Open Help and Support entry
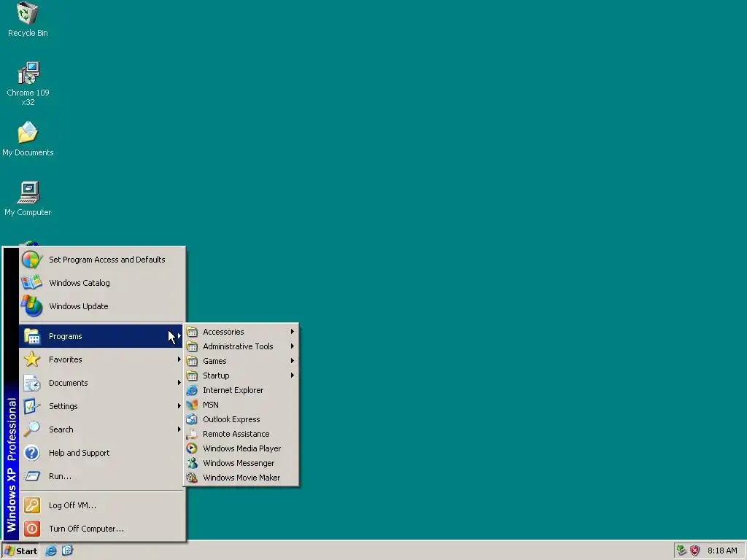This screenshot has width=747, height=560. [x=101, y=453]
